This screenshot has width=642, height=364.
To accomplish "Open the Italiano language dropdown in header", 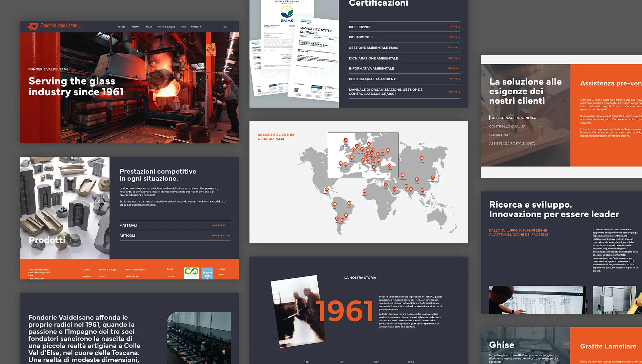I will [227, 27].
